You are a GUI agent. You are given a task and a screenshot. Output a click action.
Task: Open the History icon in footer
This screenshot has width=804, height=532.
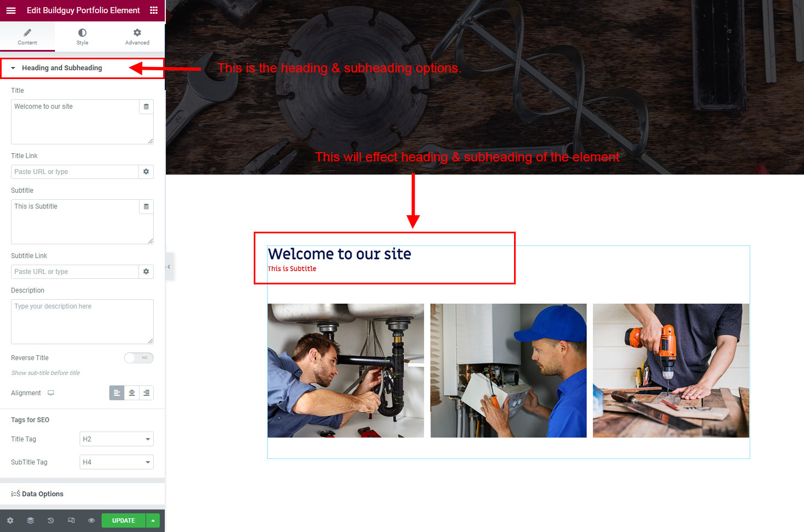click(x=51, y=520)
